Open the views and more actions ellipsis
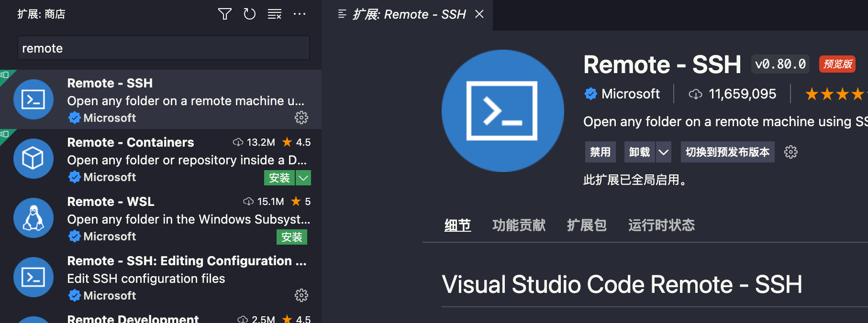Screen dimensions: 868x323 pyautogui.click(x=300, y=14)
